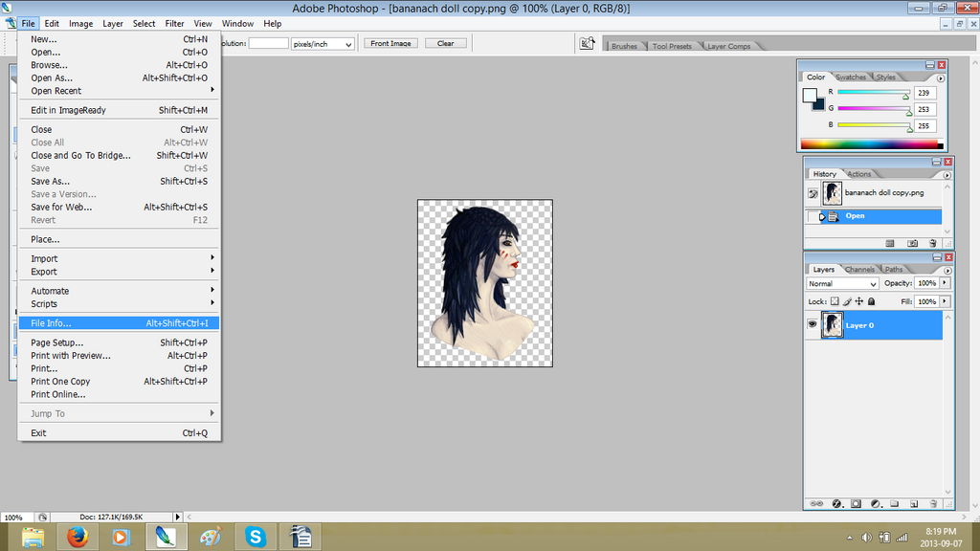
Task: Open the Brushes palette well tab
Action: 624,46
